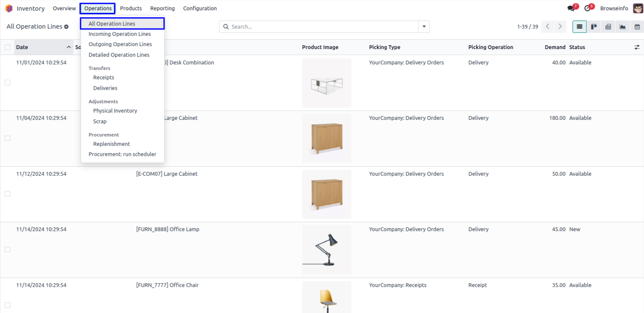Switch to calendar view
Image resolution: width=644 pixels, height=313 pixels.
637,26
